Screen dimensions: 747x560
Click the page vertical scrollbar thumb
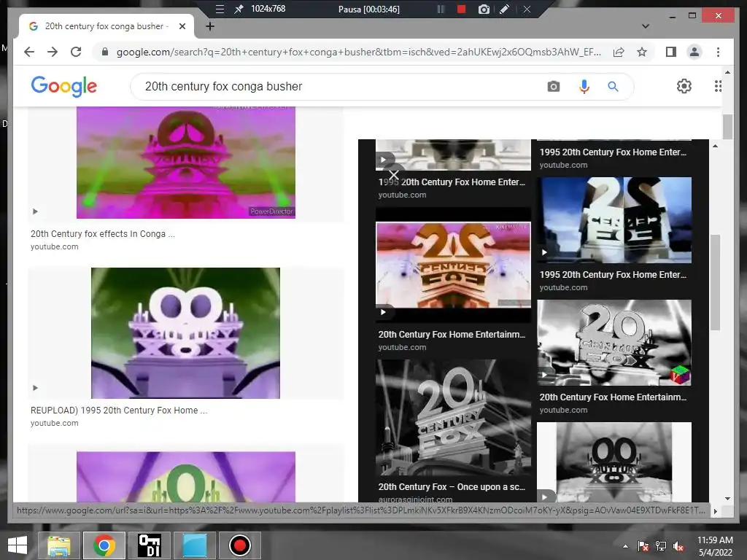[727, 127]
